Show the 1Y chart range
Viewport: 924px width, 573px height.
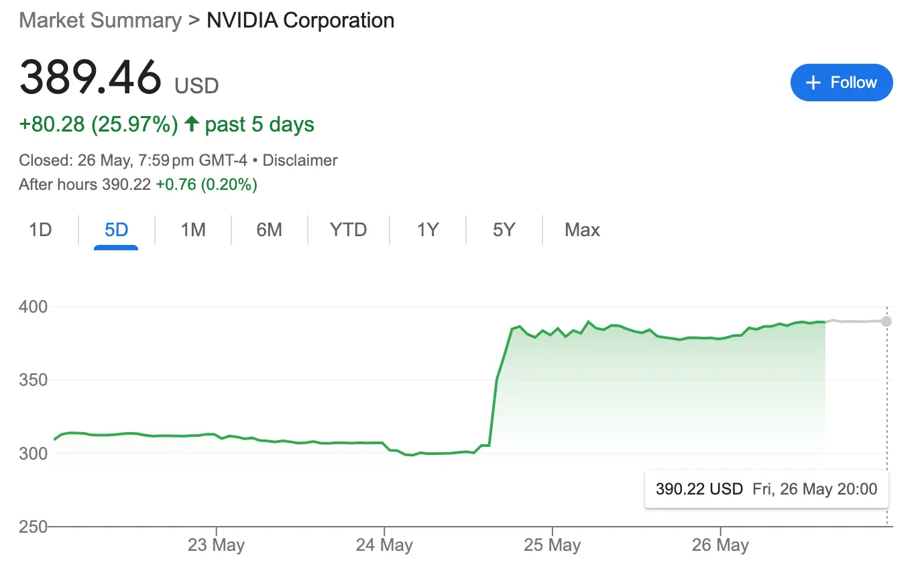pyautogui.click(x=427, y=230)
